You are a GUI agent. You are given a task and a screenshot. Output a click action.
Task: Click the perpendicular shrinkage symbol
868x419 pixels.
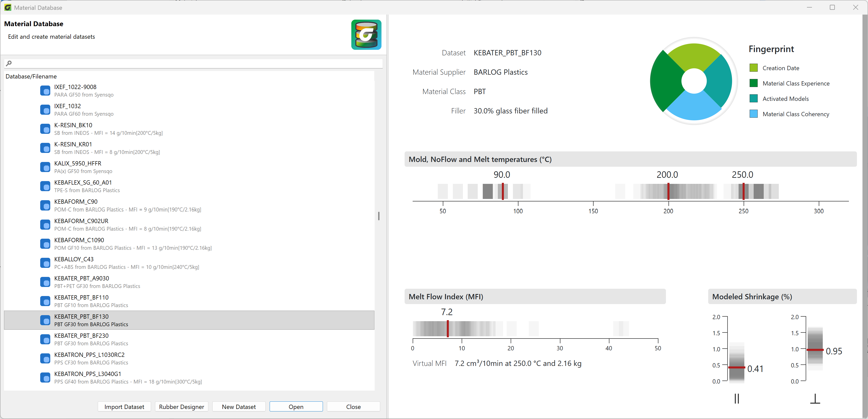[x=815, y=398]
